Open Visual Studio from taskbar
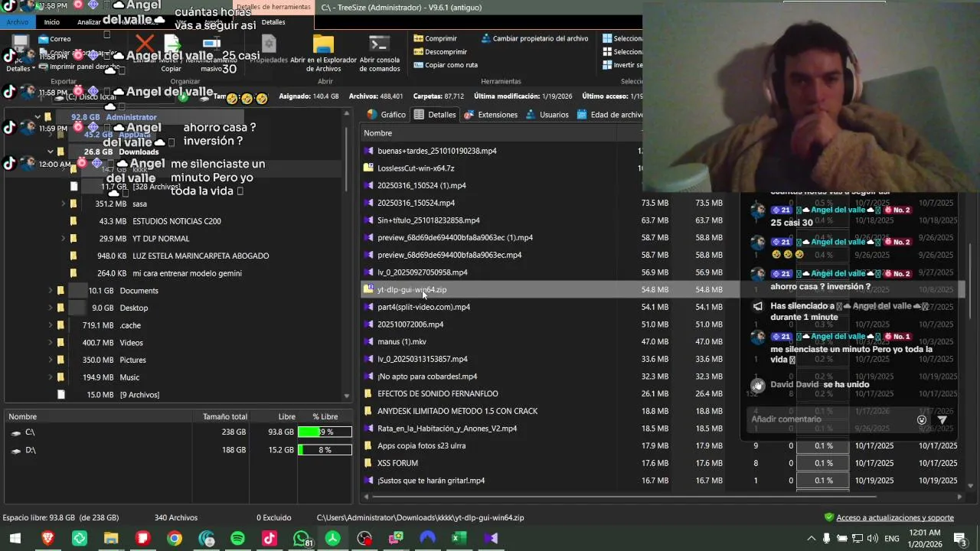980x551 pixels. tap(491, 539)
